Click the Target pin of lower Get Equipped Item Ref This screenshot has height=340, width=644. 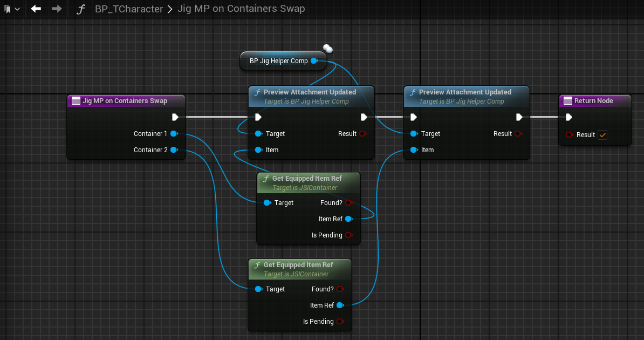point(258,289)
